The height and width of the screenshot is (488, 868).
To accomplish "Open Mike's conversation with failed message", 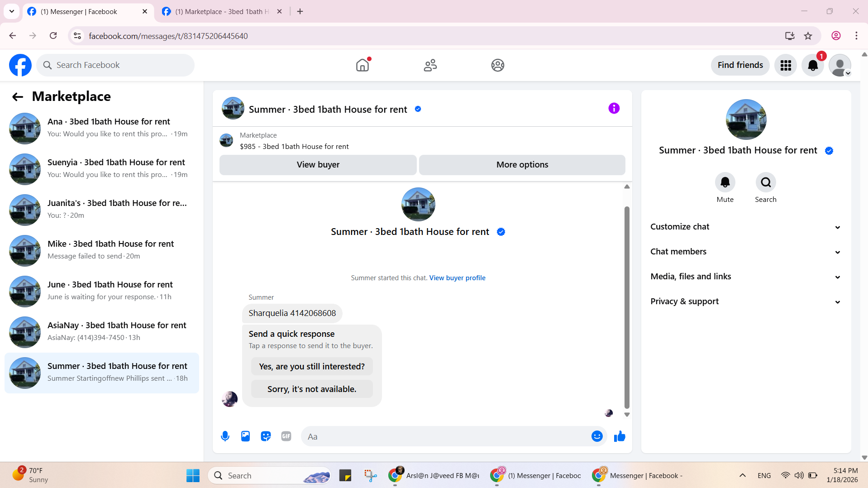I will 102,250.
